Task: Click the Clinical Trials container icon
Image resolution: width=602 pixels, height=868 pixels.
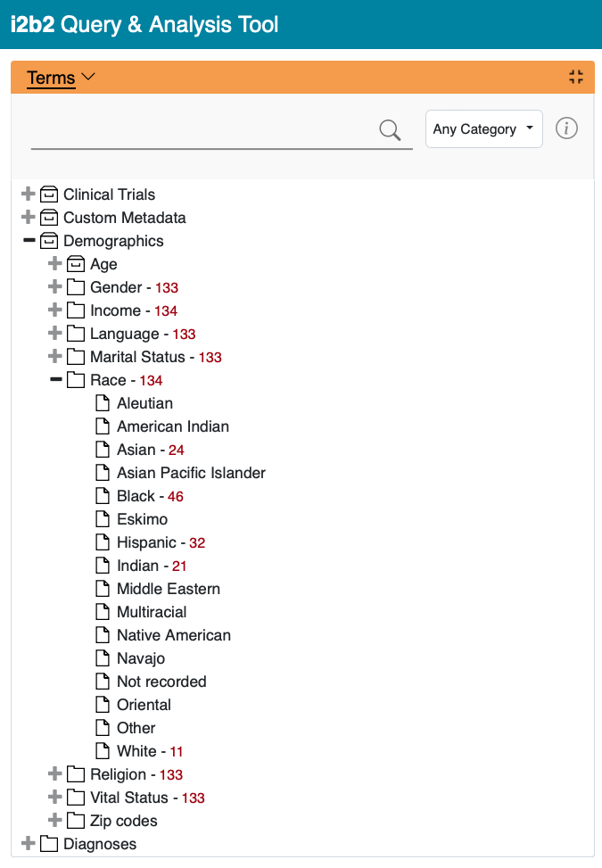Action: [x=49, y=194]
